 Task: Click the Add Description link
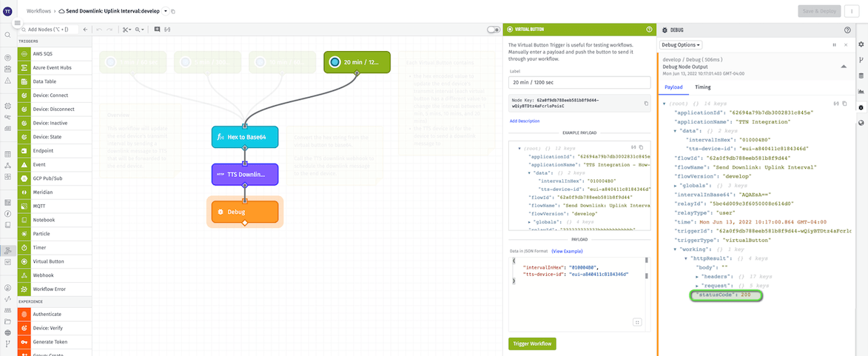524,121
